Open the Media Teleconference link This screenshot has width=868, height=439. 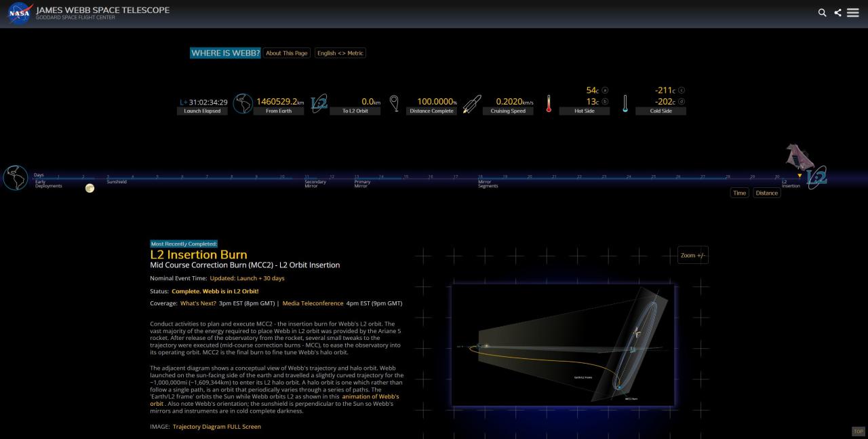coord(313,303)
